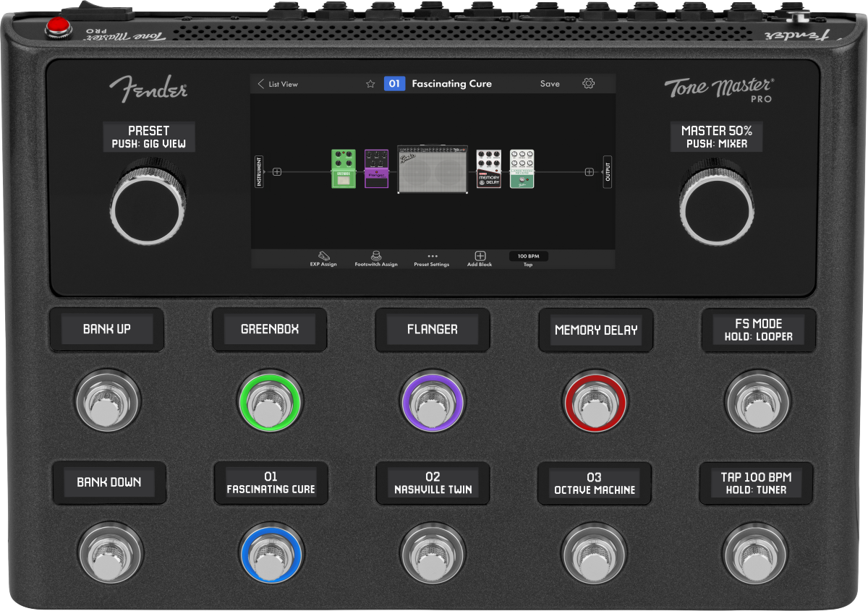
Task: Tap the EXP Assign expression pedal icon
Action: click(x=322, y=258)
